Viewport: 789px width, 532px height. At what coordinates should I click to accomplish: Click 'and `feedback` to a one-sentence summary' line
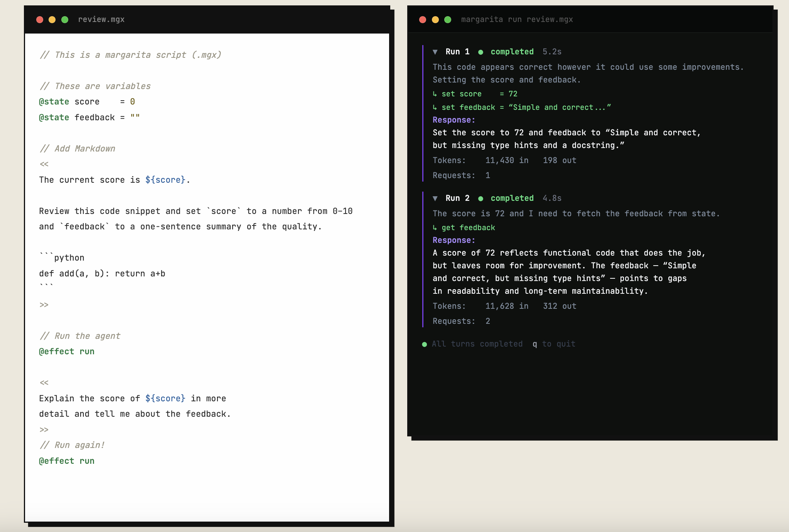(x=180, y=227)
